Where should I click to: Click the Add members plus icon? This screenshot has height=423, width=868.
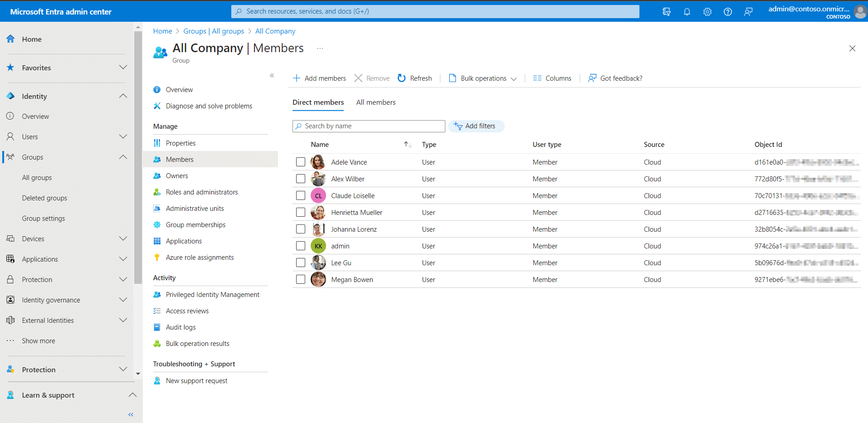pos(296,78)
